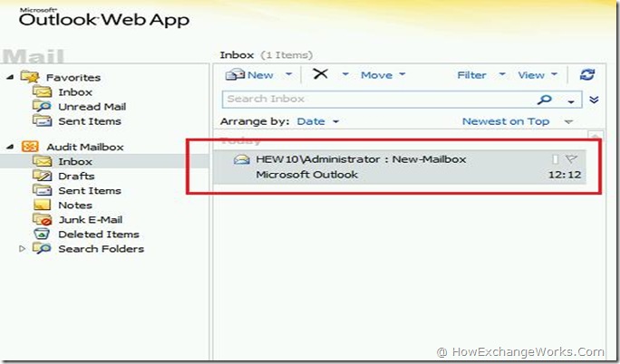This screenshot has width=620, height=364.
Task: Click the Favorites Inbox folder icon
Action: point(42,92)
